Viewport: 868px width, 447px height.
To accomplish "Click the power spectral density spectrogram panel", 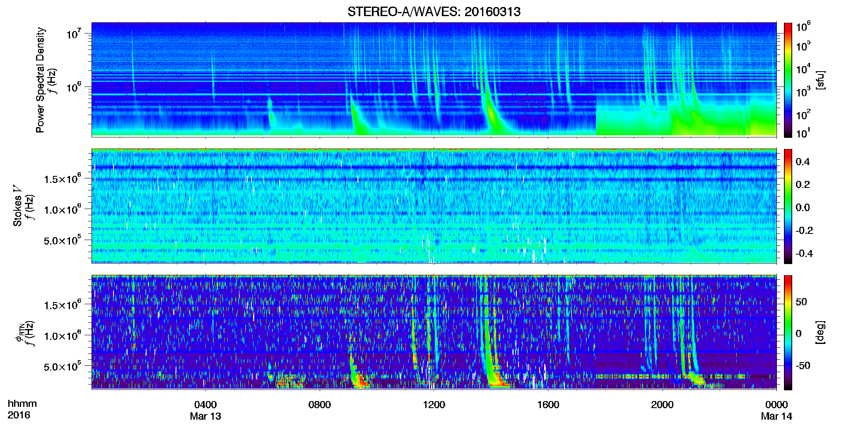I will click(434, 79).
